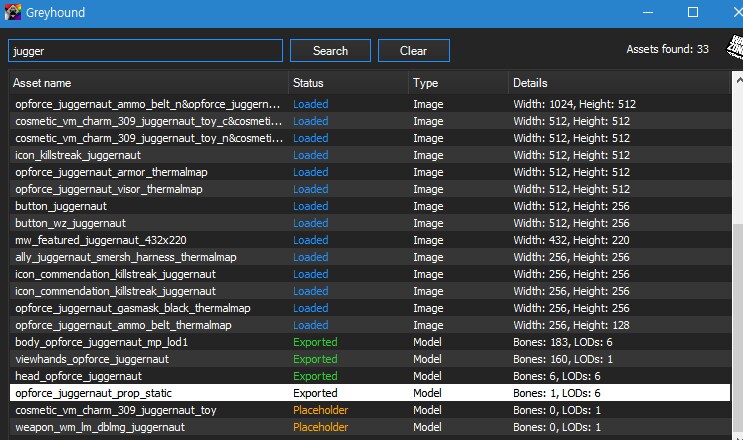
Task: Select button_juggernaut row
Action: pos(370,206)
